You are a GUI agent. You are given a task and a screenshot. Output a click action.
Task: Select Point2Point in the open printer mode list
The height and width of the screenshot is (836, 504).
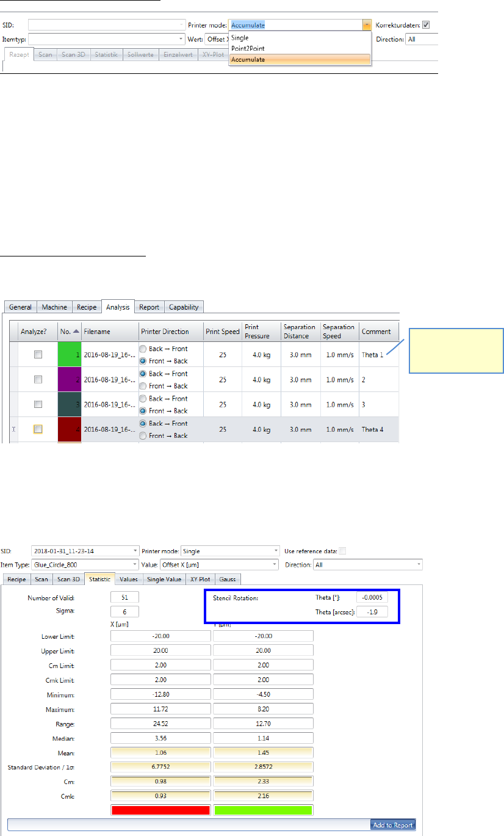click(248, 48)
